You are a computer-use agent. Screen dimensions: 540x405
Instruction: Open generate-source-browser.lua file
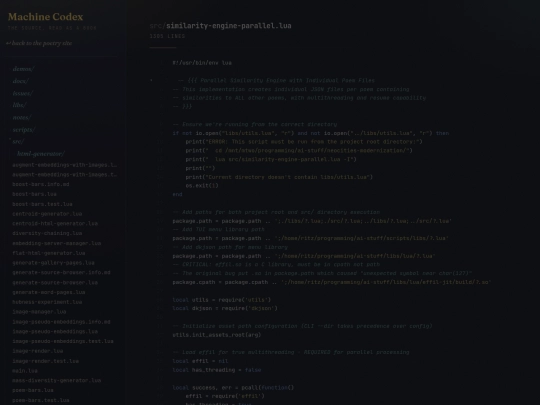(x=55, y=282)
